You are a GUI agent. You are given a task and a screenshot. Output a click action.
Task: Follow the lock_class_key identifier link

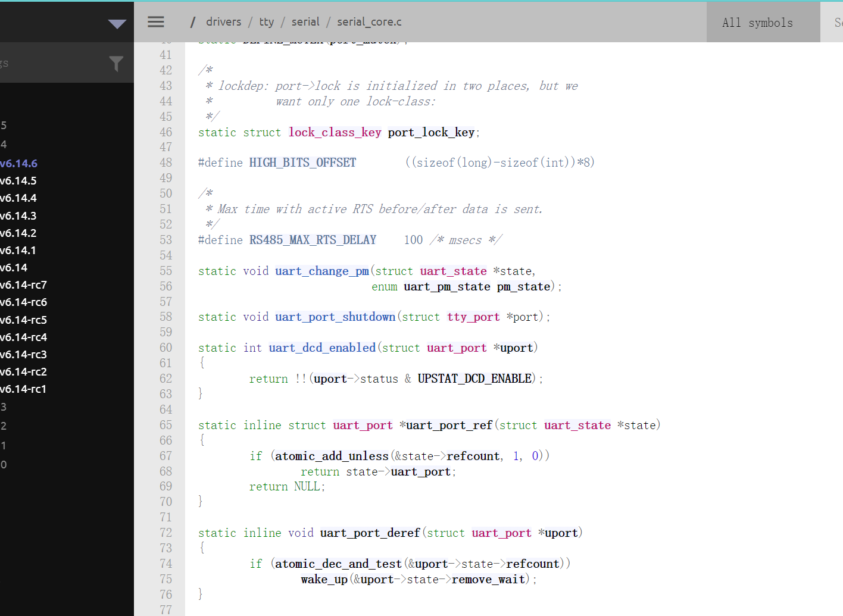[x=335, y=132]
